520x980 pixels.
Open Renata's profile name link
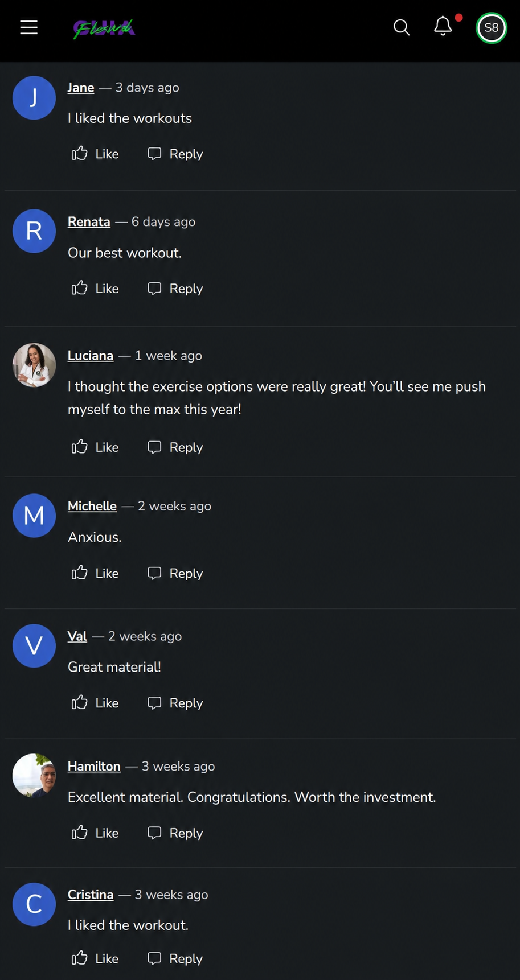[x=89, y=222]
